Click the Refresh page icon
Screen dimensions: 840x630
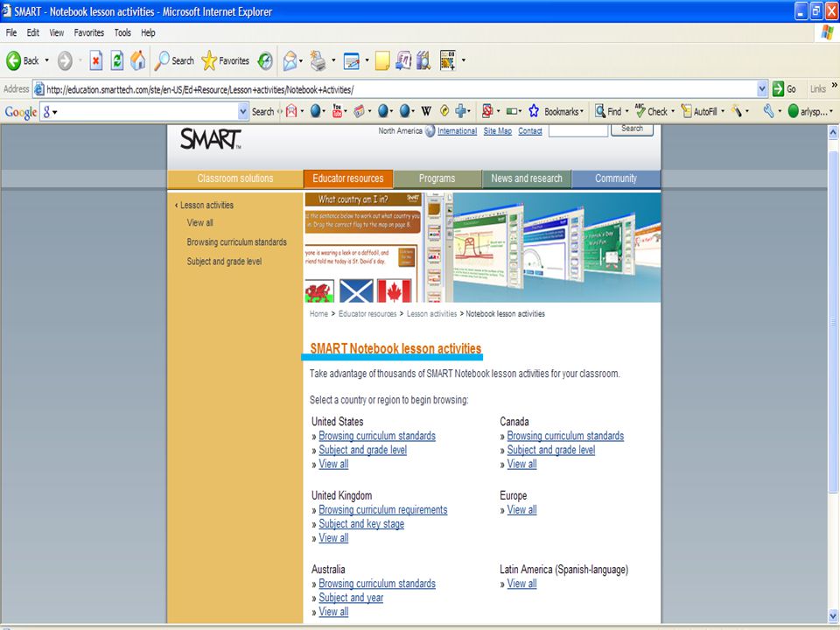tap(116, 60)
